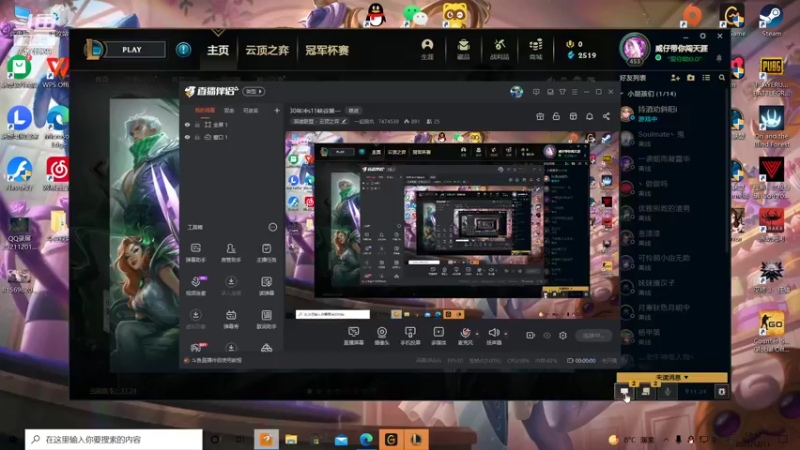Open the 生涯 profile icon in League client

click(427, 49)
